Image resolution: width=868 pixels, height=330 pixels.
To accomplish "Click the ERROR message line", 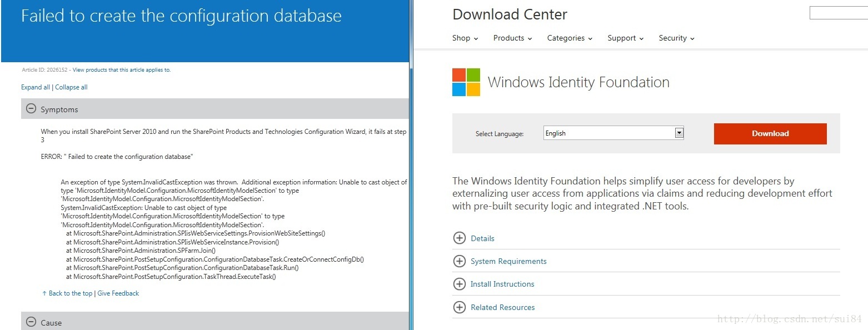I will (x=117, y=157).
